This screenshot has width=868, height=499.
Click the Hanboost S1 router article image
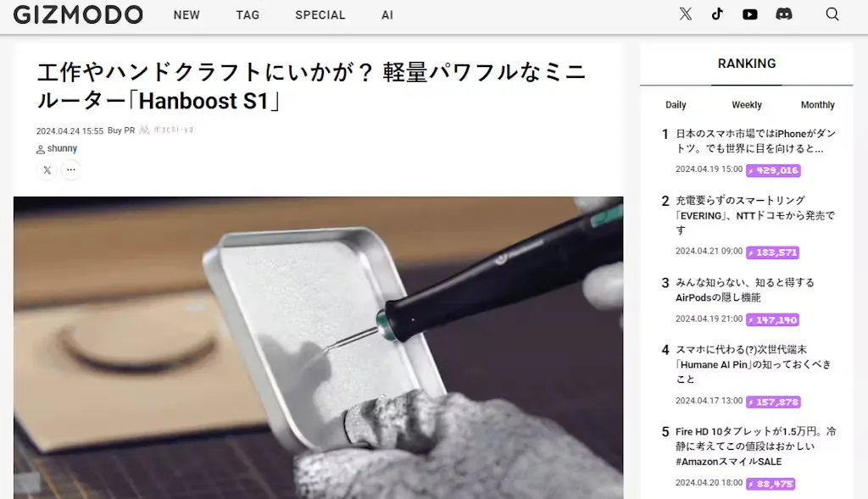tap(318, 347)
